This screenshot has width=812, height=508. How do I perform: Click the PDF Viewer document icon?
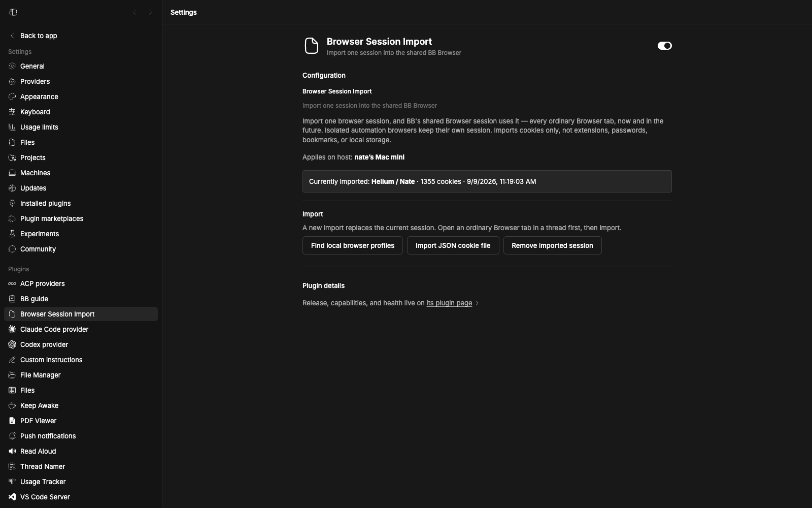click(x=12, y=421)
